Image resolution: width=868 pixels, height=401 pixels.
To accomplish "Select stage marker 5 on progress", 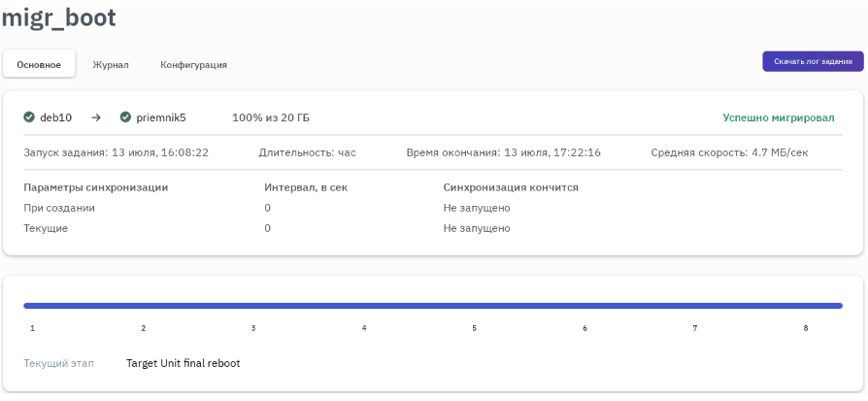I will (x=475, y=328).
